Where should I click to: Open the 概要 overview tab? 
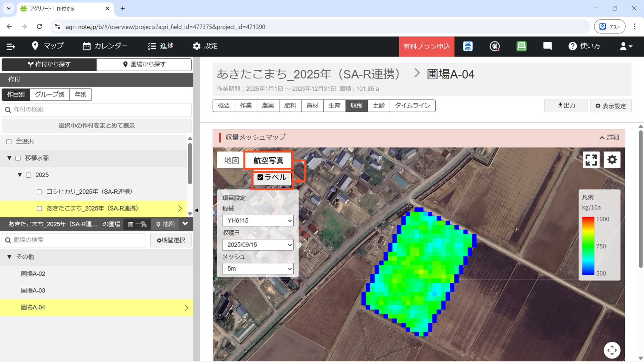[224, 106]
